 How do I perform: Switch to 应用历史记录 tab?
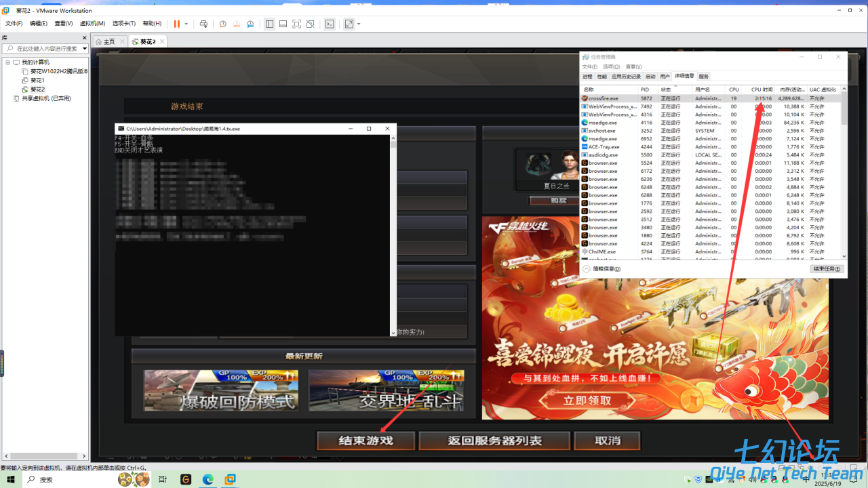pos(626,77)
